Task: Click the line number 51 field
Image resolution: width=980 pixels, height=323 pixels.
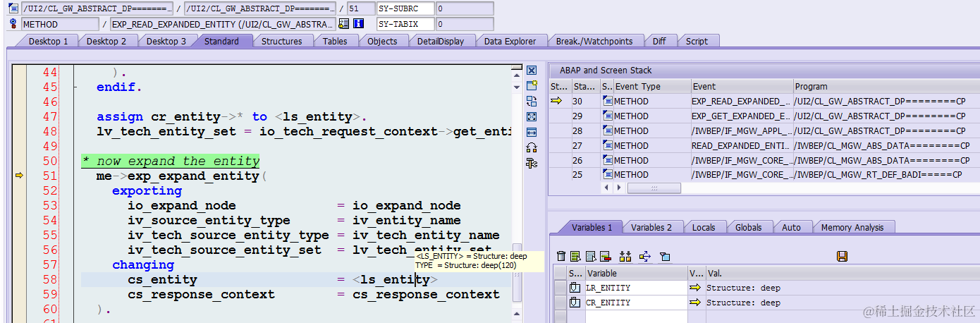Action: (361, 9)
